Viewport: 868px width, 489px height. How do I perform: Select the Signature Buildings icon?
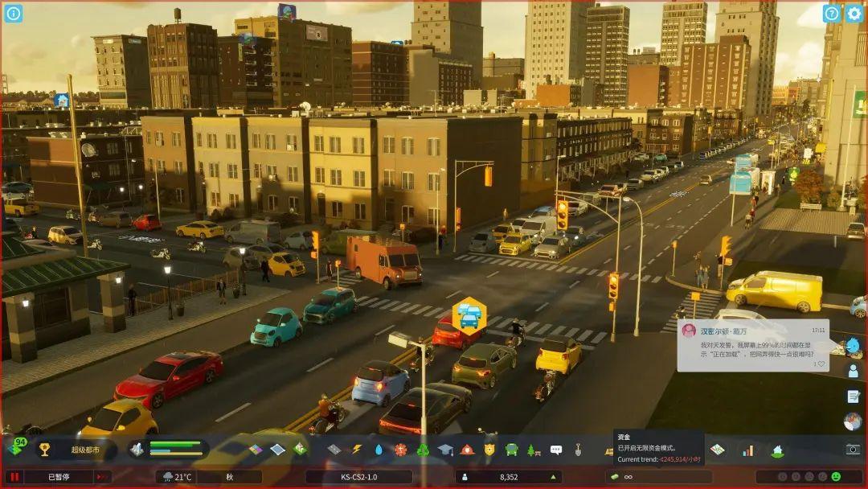point(300,449)
